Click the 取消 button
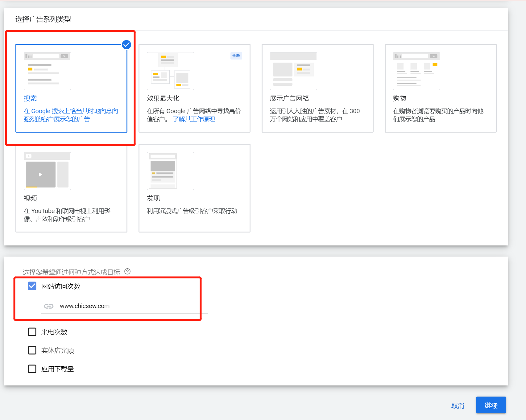The height and width of the screenshot is (420, 526). click(458, 405)
